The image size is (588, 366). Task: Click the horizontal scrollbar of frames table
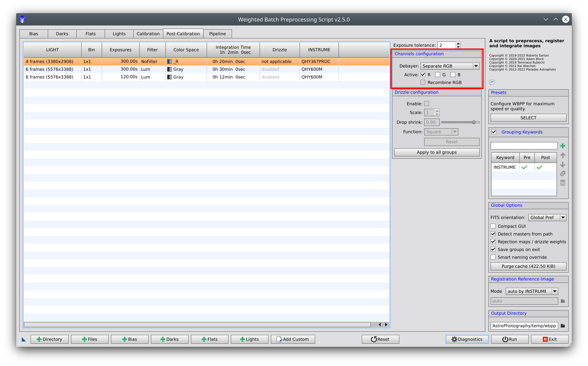pyautogui.click(x=197, y=324)
